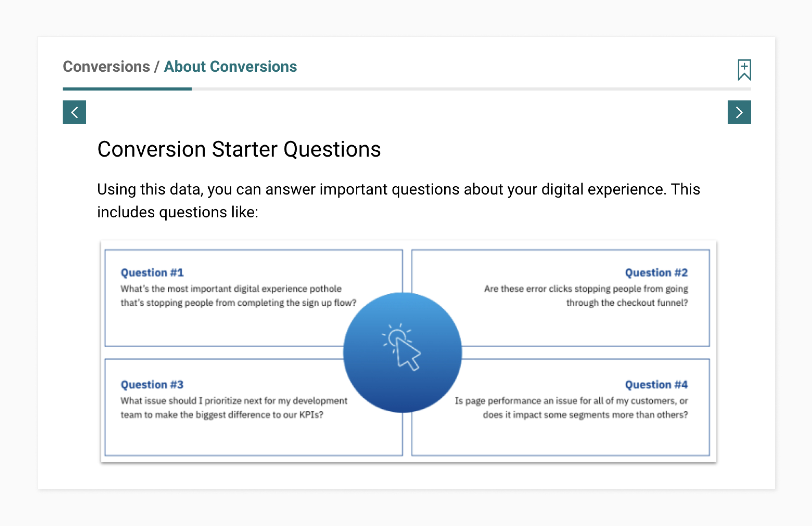Viewport: 812px width, 526px height.
Task: Click the 'includes questions like:' text line
Action: point(177,212)
